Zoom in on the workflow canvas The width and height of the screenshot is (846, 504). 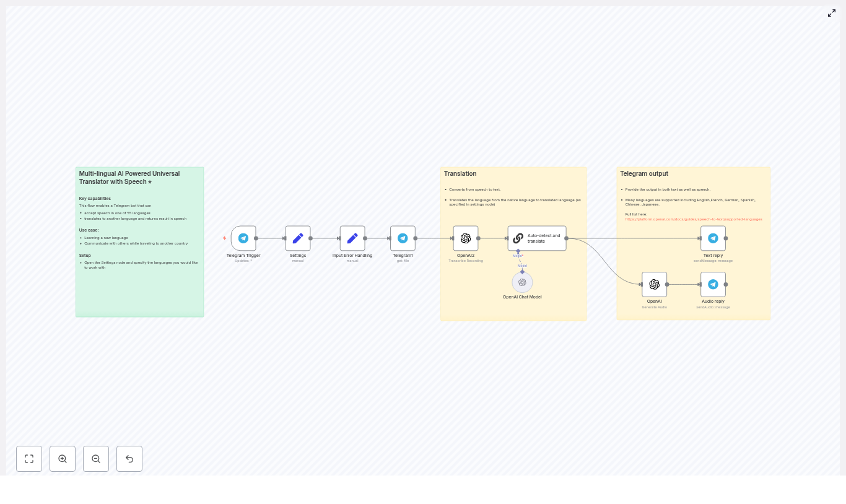coord(63,459)
